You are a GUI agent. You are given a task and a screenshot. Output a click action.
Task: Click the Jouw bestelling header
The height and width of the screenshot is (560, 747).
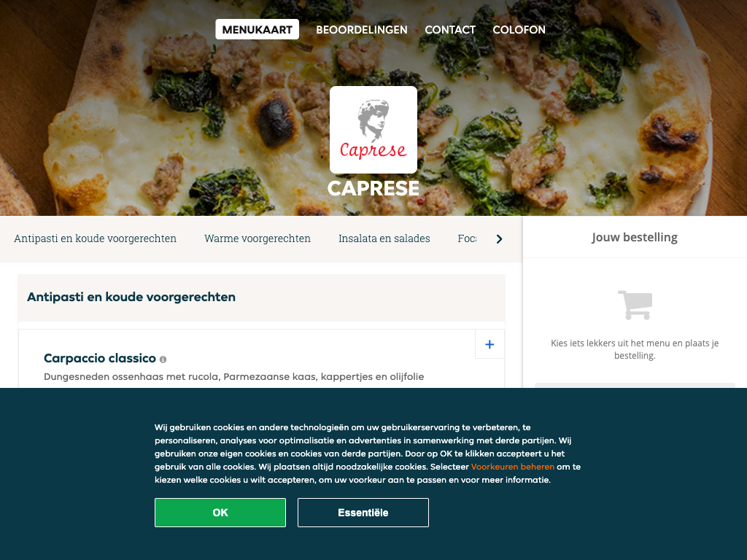635,237
